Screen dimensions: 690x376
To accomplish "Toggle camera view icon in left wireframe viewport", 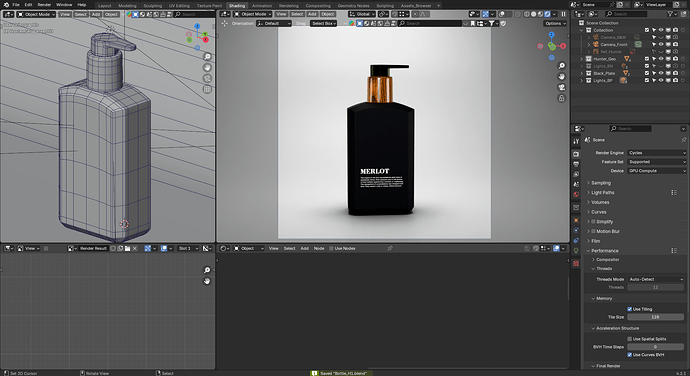I will (x=207, y=78).
